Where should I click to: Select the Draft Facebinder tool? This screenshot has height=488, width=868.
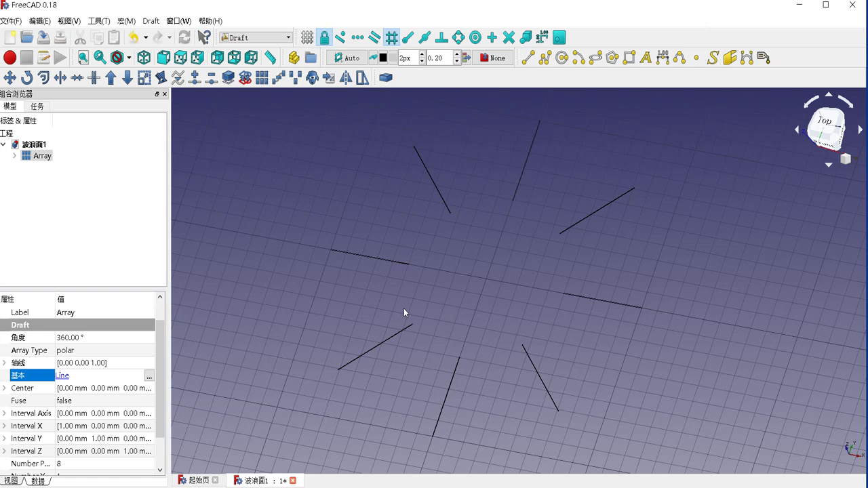pyautogui.click(x=730, y=58)
